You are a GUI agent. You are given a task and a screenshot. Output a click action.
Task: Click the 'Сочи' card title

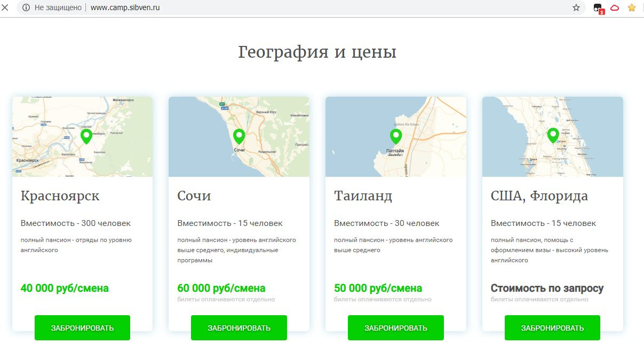pos(194,196)
